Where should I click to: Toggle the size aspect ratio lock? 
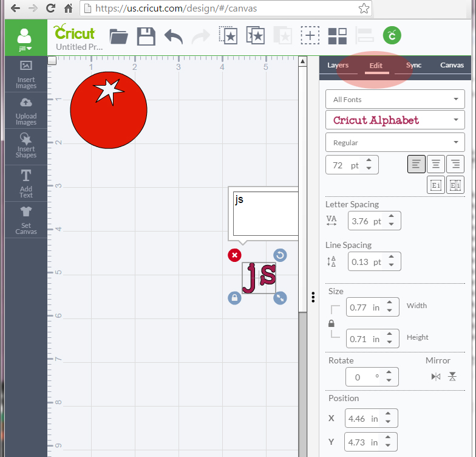(x=331, y=324)
